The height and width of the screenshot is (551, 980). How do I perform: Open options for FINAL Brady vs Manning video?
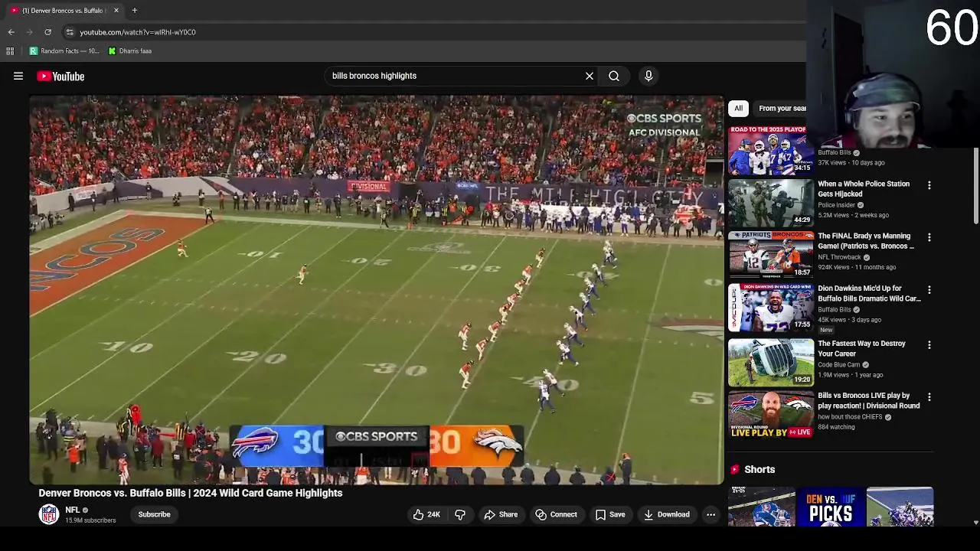[929, 237]
